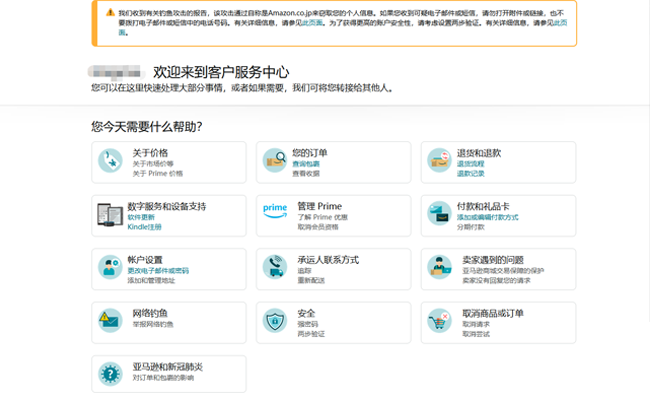Open the 亚马逊和新冠肺炎 topic title
The height and width of the screenshot is (396, 650).
pyautogui.click(x=167, y=367)
